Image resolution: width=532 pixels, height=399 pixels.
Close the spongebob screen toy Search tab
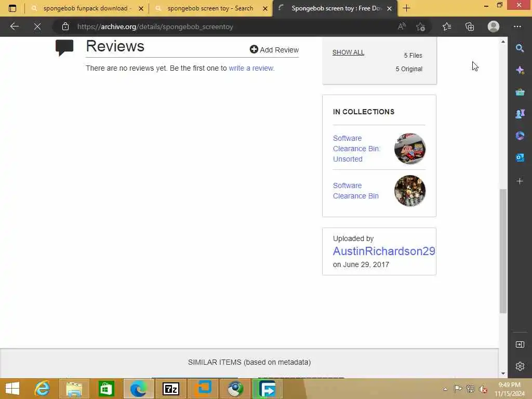(x=265, y=8)
